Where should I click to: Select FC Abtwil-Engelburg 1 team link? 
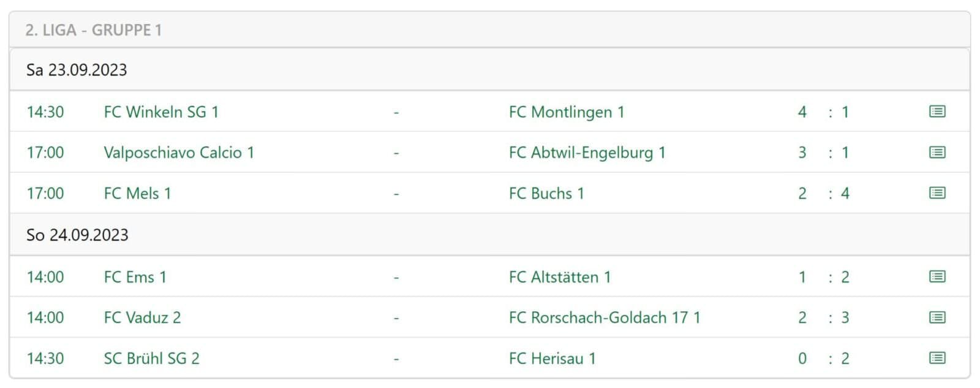(x=587, y=153)
